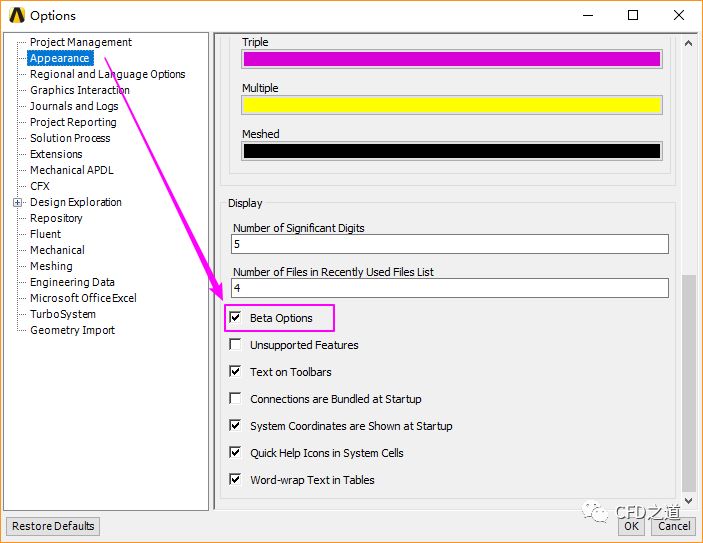Image resolution: width=703 pixels, height=543 pixels.
Task: Click the scrollbar down arrow
Action: (688, 500)
